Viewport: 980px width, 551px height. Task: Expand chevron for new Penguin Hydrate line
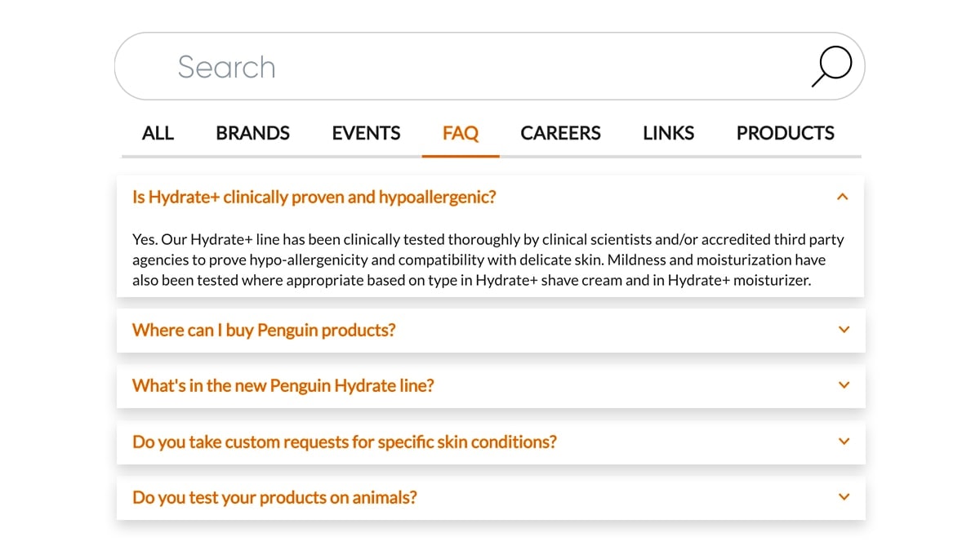pos(844,385)
